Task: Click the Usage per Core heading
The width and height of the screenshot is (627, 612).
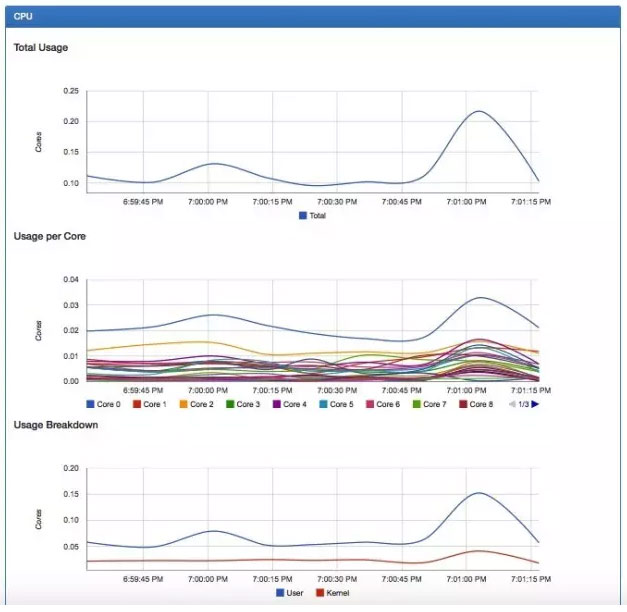Action: [x=50, y=236]
